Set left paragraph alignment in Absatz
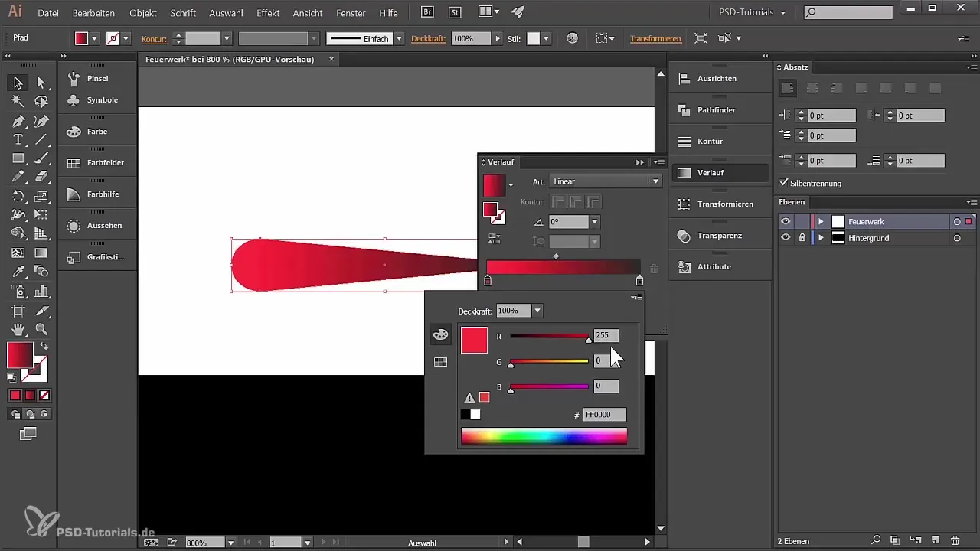 787,89
